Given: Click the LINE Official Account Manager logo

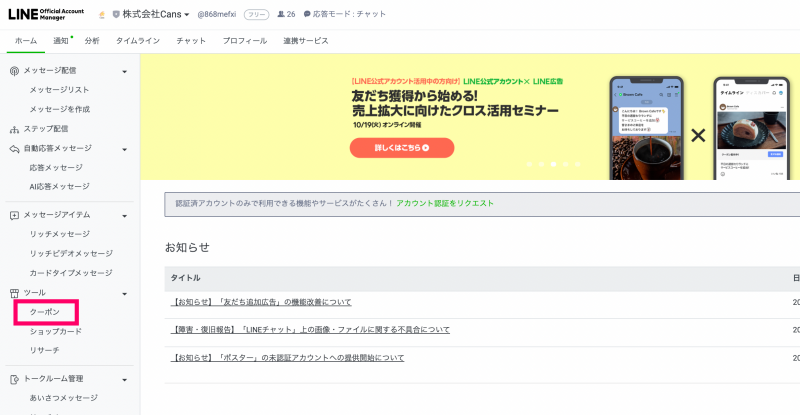Looking at the screenshot, I should (x=47, y=14).
